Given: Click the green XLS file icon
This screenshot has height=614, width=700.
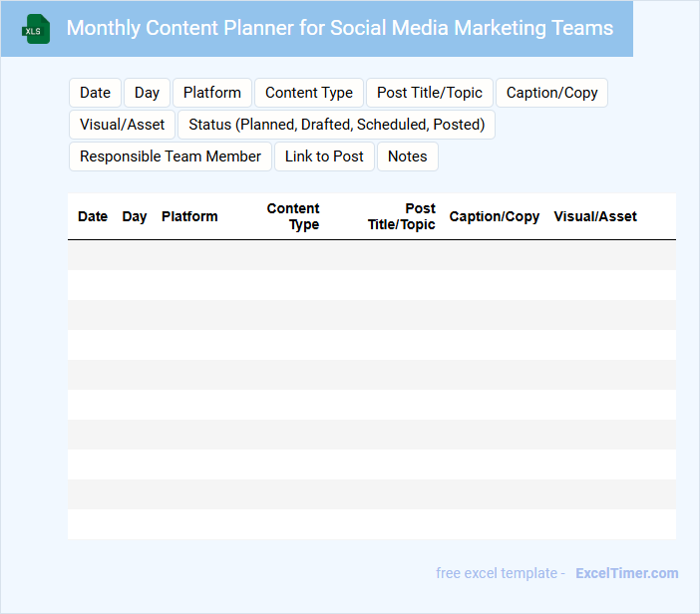Looking at the screenshot, I should [x=38, y=29].
